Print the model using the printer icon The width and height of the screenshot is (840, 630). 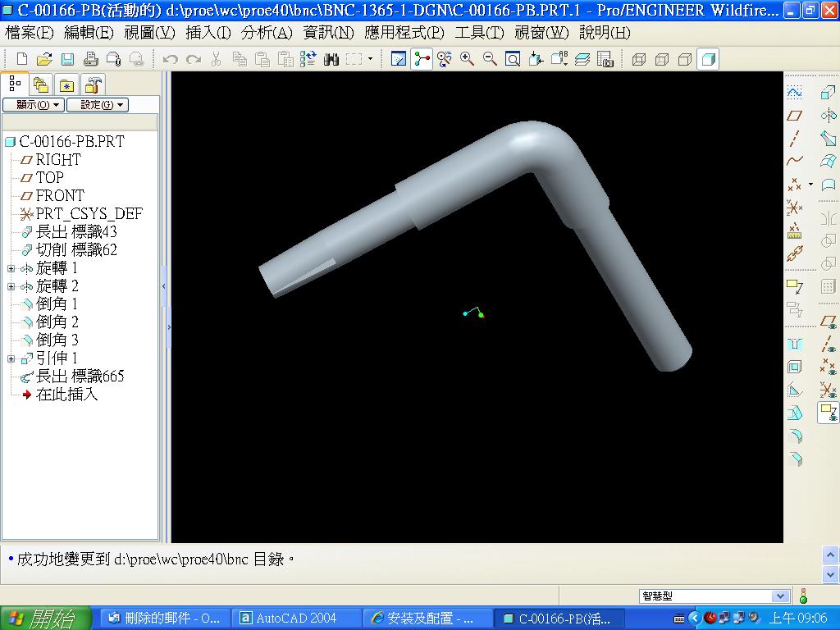pyautogui.click(x=90, y=59)
